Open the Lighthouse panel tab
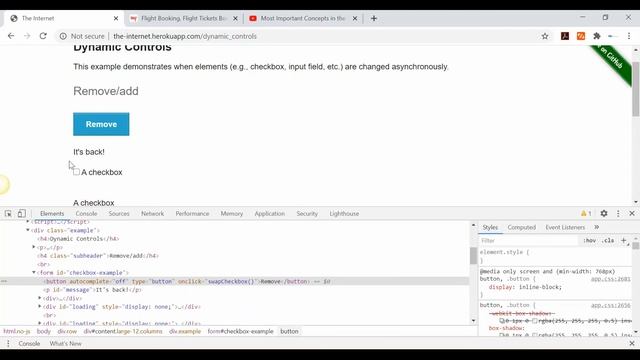 pos(344,213)
